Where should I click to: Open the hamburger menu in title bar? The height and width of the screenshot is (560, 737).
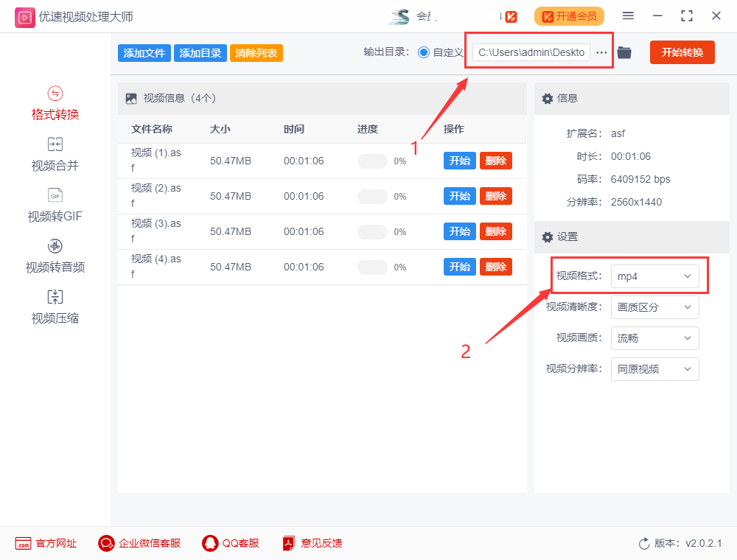coord(628,15)
